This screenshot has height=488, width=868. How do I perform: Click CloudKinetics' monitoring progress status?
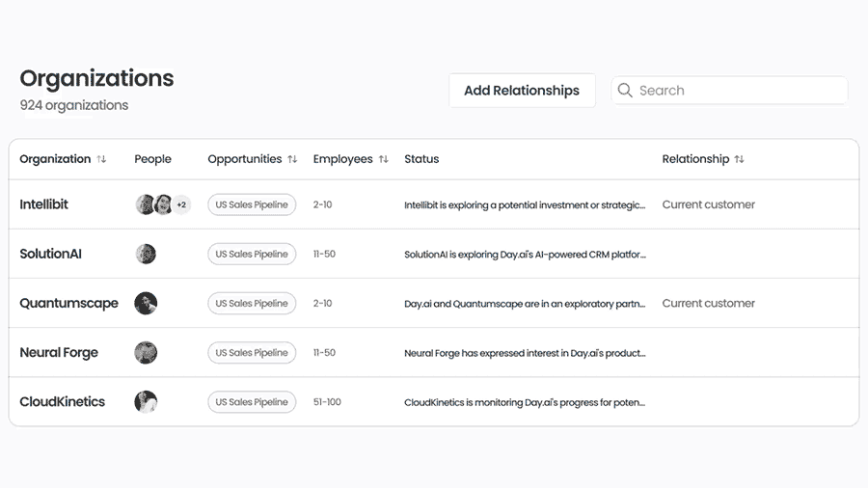525,402
